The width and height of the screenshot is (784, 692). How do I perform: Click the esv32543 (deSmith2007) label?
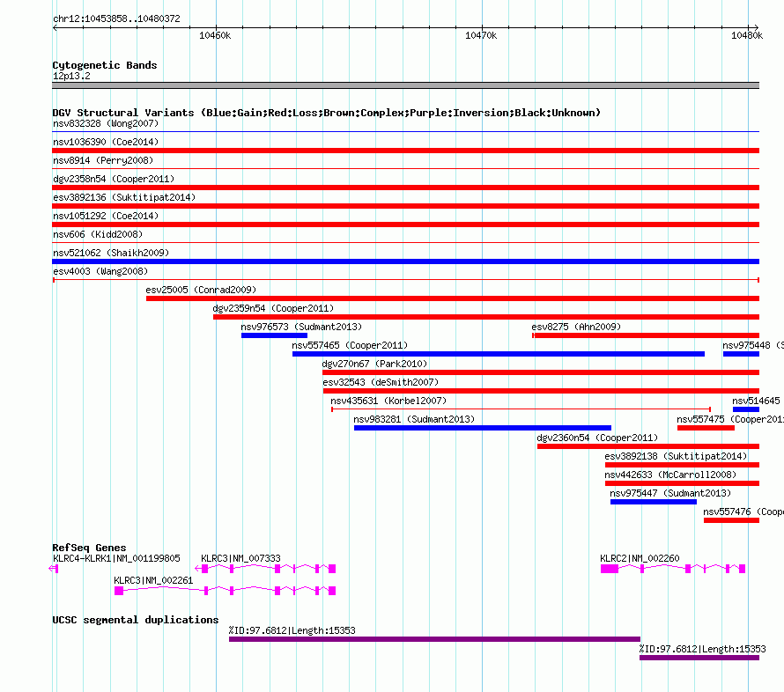click(x=381, y=382)
